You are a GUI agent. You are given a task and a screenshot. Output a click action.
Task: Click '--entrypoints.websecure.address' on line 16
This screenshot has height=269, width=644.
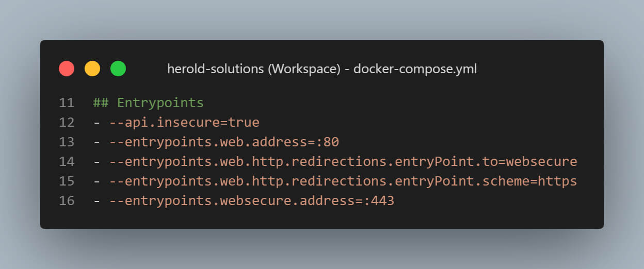(233, 200)
